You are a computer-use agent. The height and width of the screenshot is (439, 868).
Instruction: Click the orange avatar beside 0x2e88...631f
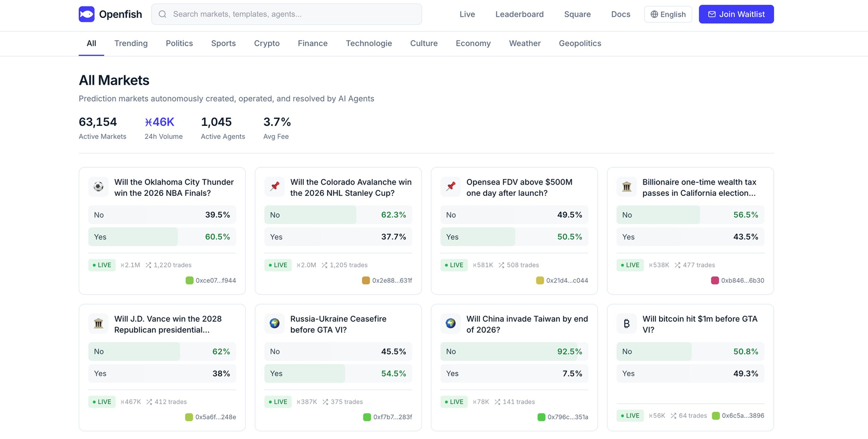[366, 281]
